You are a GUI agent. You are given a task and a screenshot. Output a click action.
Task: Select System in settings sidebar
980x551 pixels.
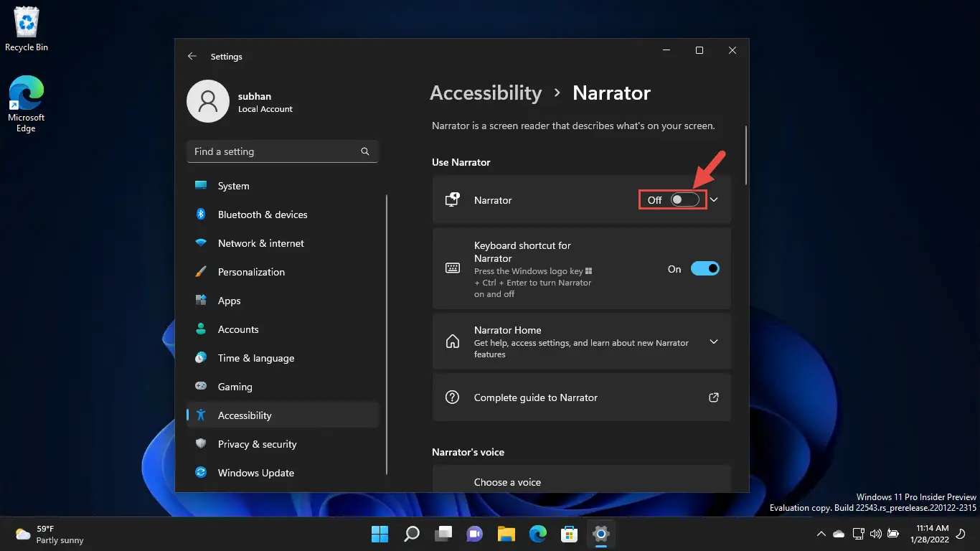coord(283,186)
